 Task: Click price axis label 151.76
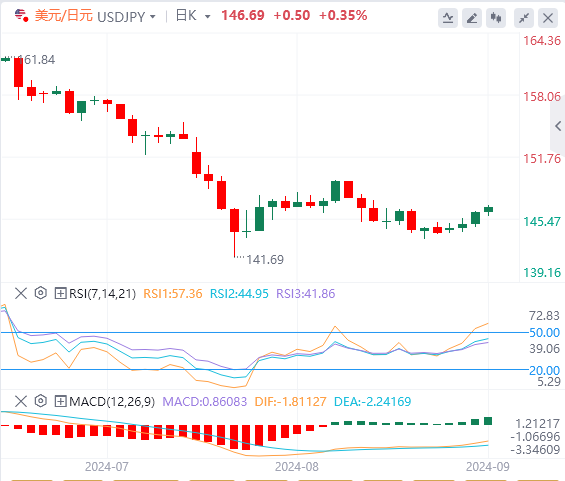coord(542,159)
